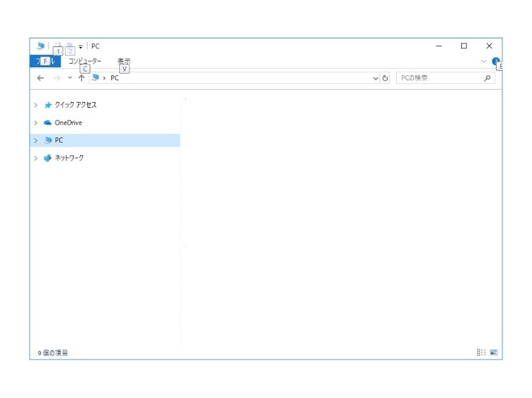The height and width of the screenshot is (398, 532).
Task: Expand the ネットワーク node
Action: [35, 158]
